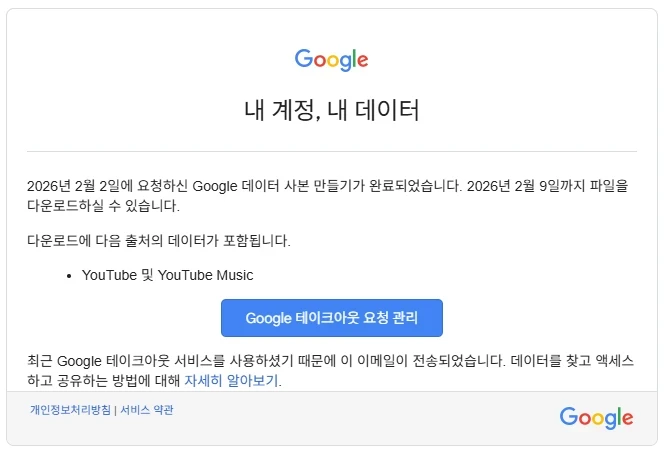Click the red e letter in the footer logo
The height and width of the screenshot is (455, 665).
point(626,418)
